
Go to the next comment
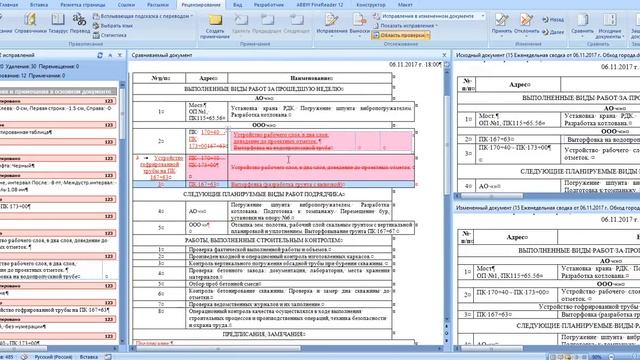tap(296, 24)
